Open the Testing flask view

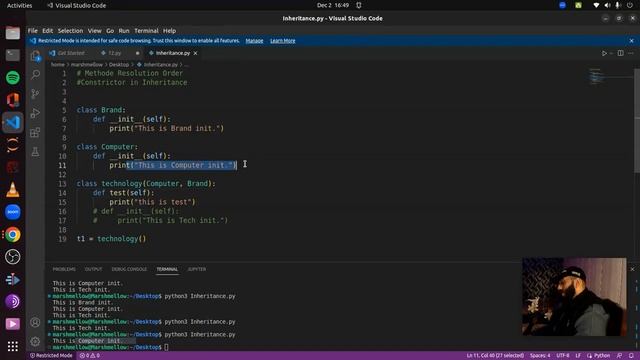(36, 151)
